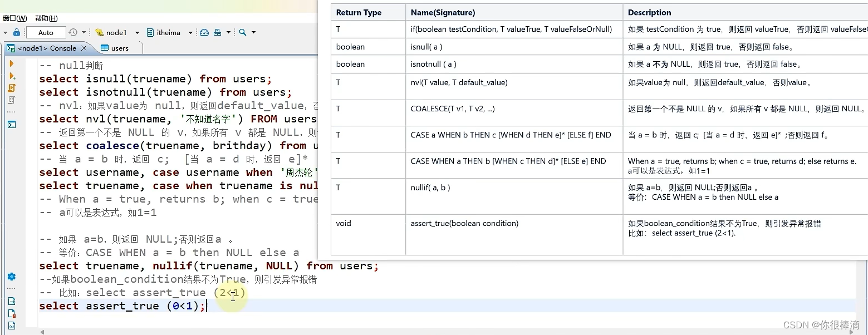
Task: Click the line 'select assert_true (0<1);'
Action: pyautogui.click(x=122, y=306)
